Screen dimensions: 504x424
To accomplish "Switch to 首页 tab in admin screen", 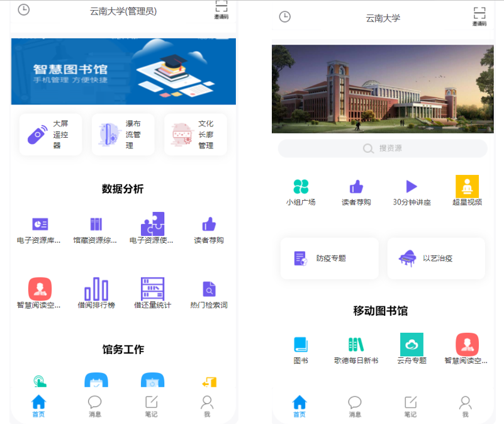I will click(x=38, y=406).
